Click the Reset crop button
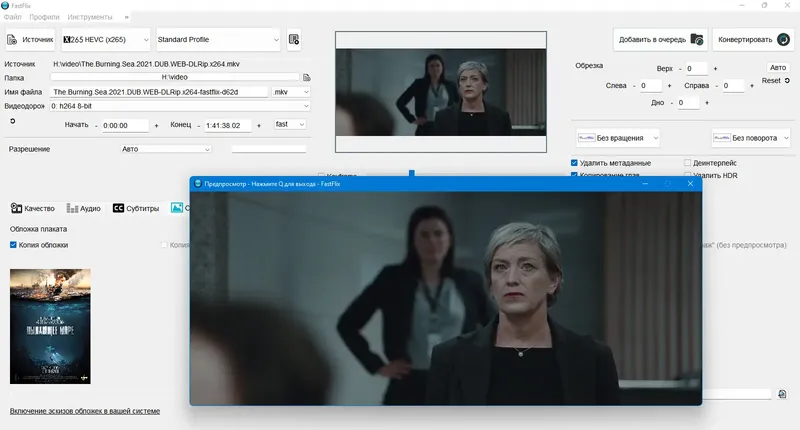This screenshot has height=430, width=800. pyautogui.click(x=776, y=81)
